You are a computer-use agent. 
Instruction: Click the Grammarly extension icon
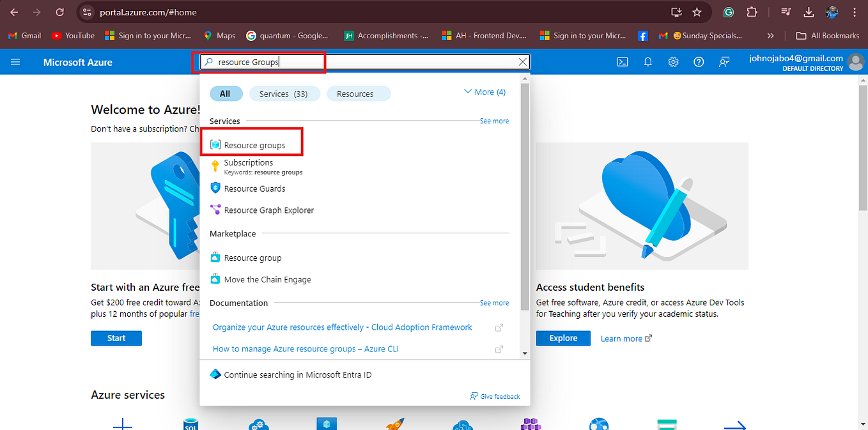728,12
